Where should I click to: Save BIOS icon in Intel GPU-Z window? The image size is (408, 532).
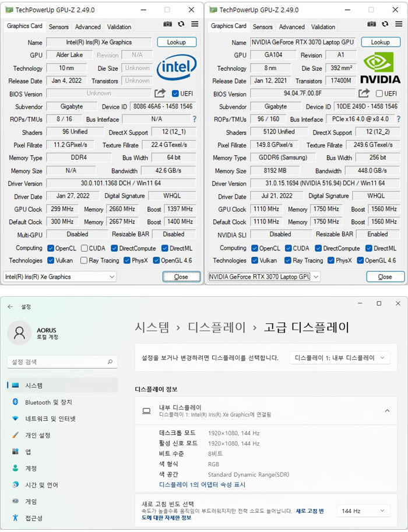[x=160, y=93]
